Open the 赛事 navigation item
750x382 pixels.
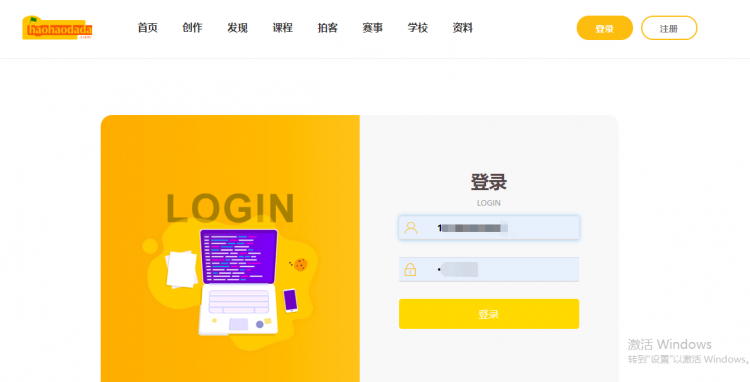point(373,28)
